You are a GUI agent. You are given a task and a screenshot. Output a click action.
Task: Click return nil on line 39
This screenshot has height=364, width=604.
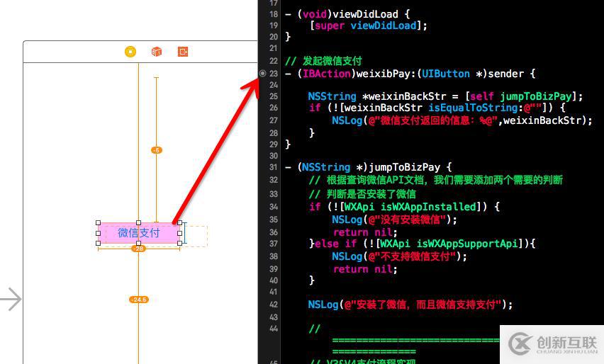tap(362, 269)
